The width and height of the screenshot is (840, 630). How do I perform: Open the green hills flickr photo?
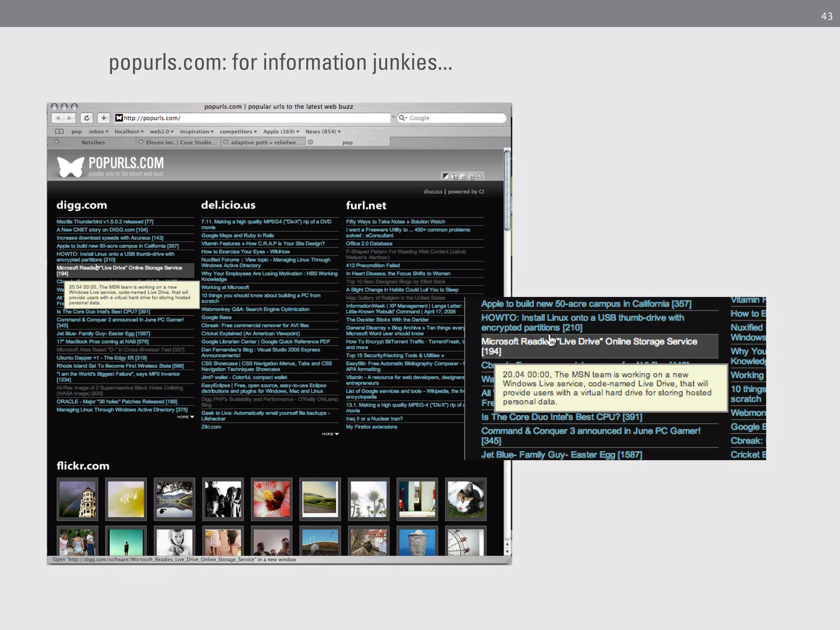tap(320, 499)
